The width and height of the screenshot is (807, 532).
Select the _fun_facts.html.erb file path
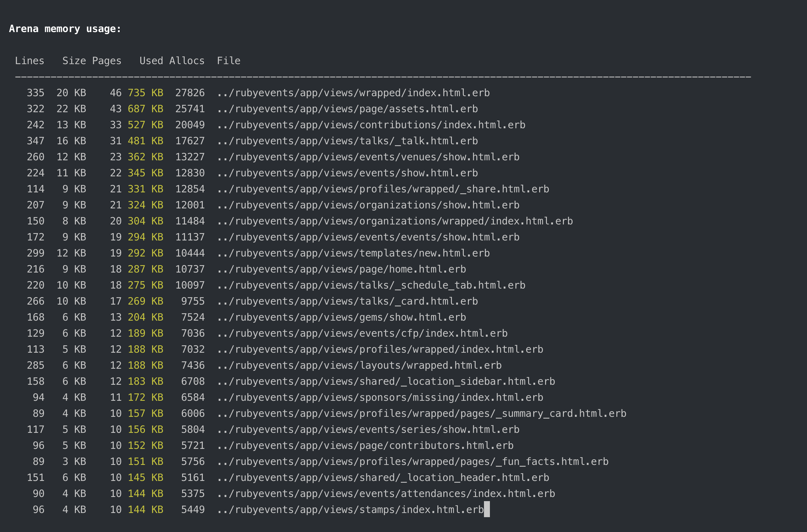(413, 461)
